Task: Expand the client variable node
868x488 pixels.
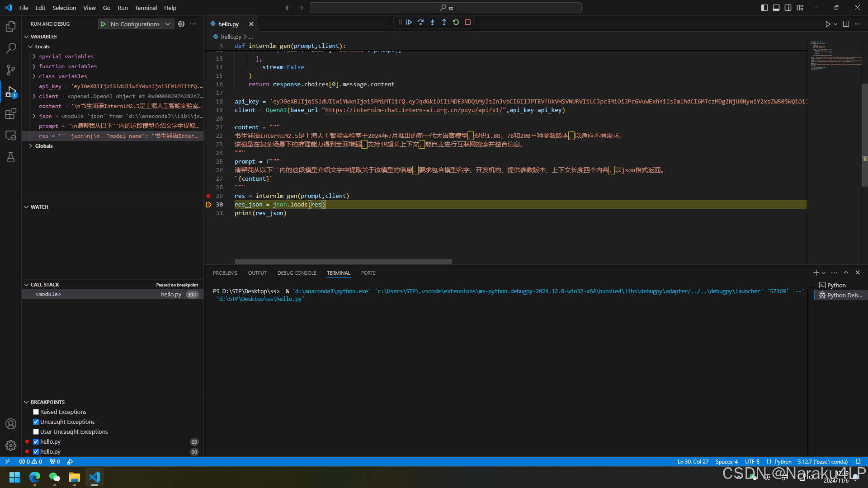Action: click(34, 96)
